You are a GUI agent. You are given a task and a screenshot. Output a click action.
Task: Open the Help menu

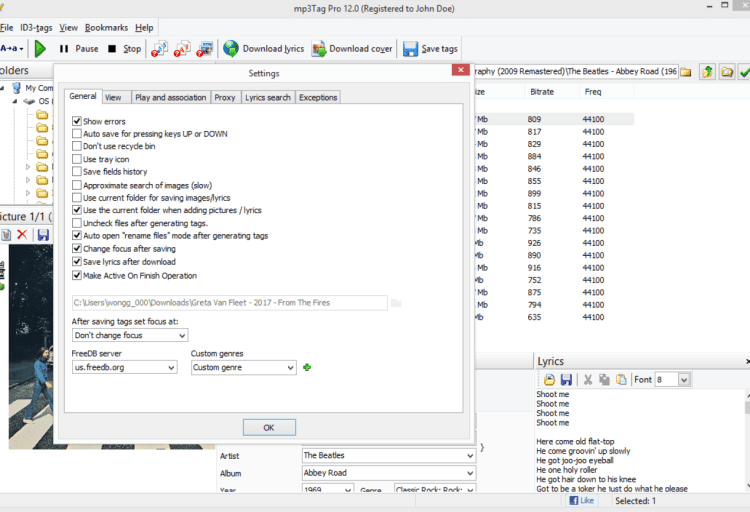[x=144, y=28]
